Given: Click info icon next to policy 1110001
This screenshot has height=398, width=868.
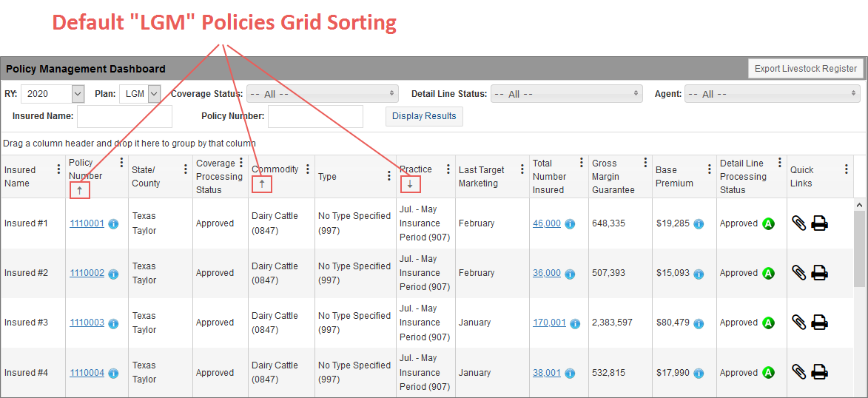Looking at the screenshot, I should 113,223.
